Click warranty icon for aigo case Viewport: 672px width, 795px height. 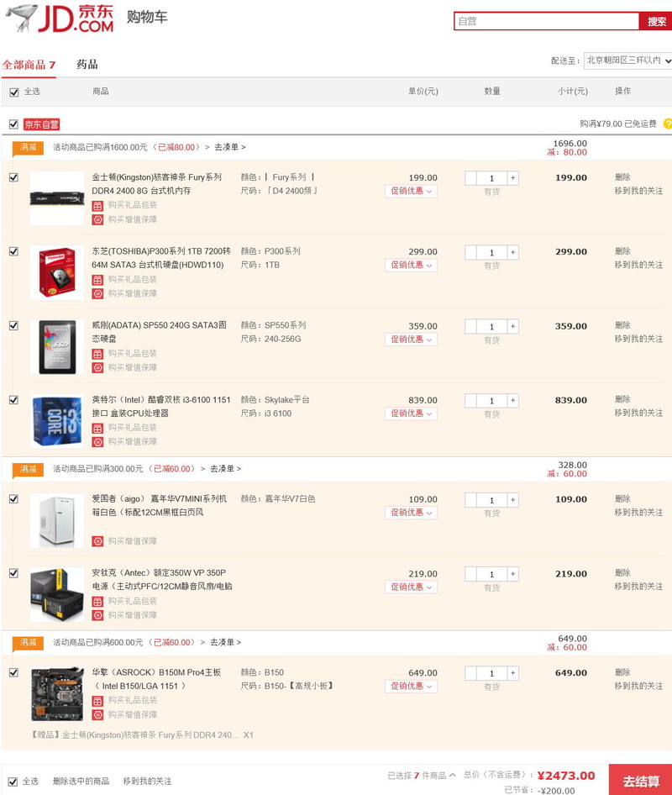97,541
